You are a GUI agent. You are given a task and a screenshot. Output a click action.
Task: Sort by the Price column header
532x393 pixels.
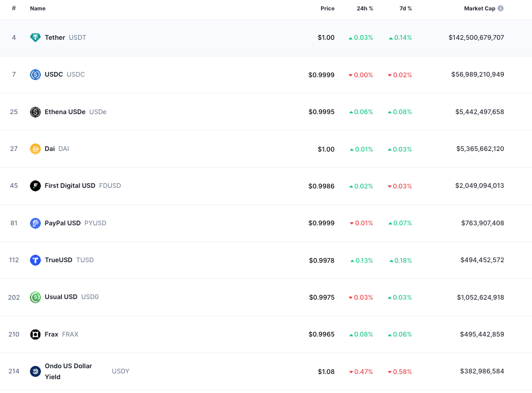[328, 9]
